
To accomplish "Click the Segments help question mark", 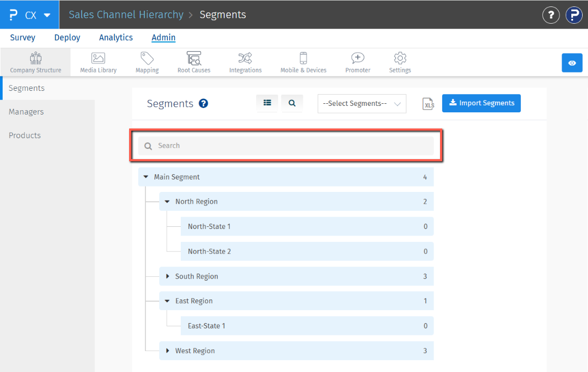I will pyautogui.click(x=203, y=104).
